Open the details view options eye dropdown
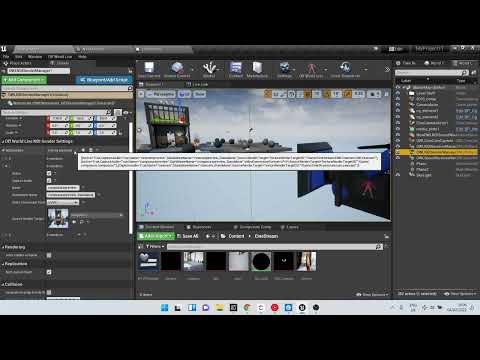The width and height of the screenshot is (480, 360). (x=126, y=113)
